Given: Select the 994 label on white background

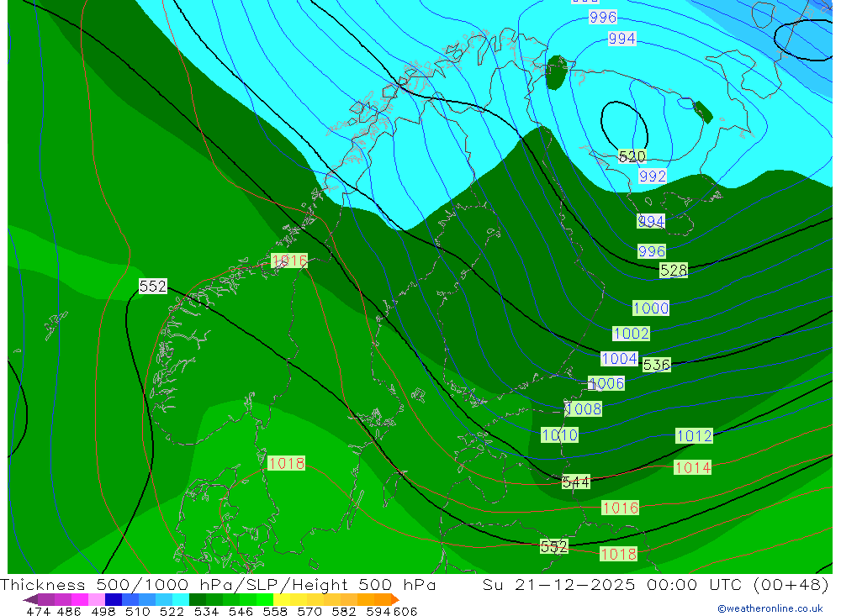Looking at the screenshot, I should [x=621, y=38].
